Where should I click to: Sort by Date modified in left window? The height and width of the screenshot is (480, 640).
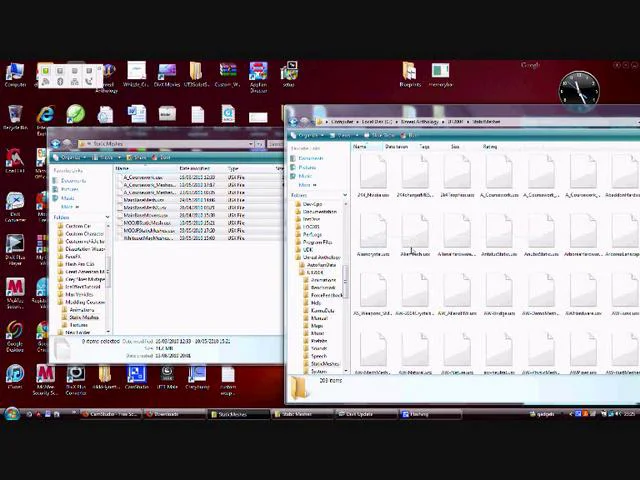pos(202,168)
